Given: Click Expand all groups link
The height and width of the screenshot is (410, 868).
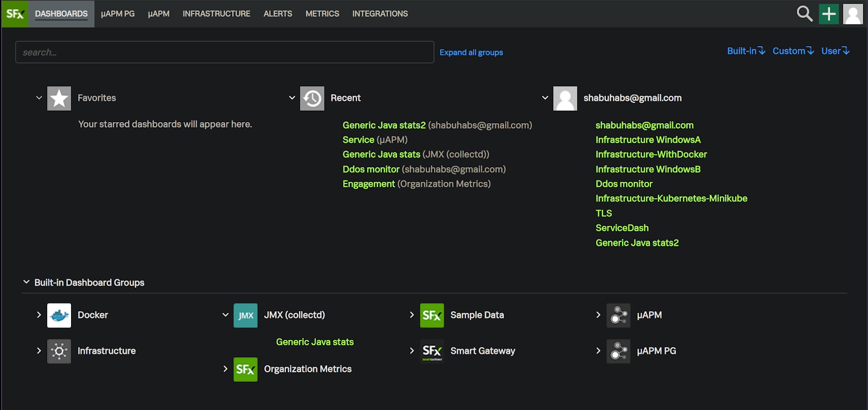Looking at the screenshot, I should tap(471, 53).
